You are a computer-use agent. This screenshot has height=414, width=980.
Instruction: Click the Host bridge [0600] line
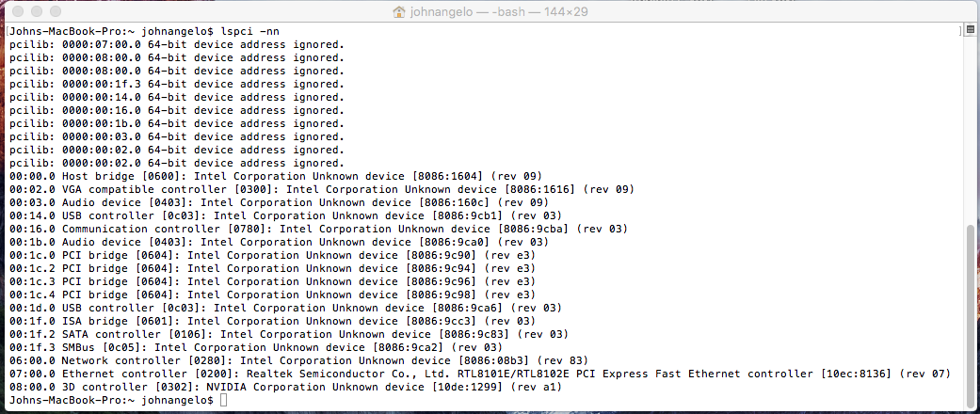pyautogui.click(x=276, y=176)
